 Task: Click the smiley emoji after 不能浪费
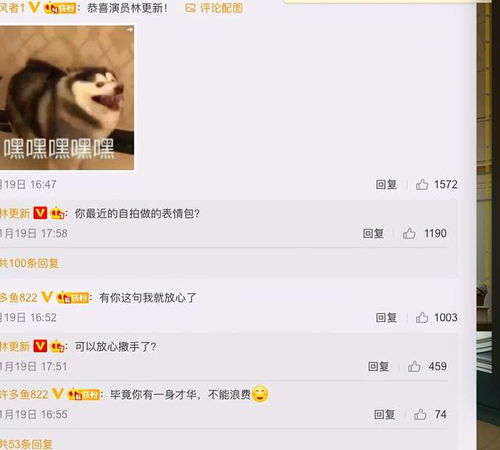point(260,394)
